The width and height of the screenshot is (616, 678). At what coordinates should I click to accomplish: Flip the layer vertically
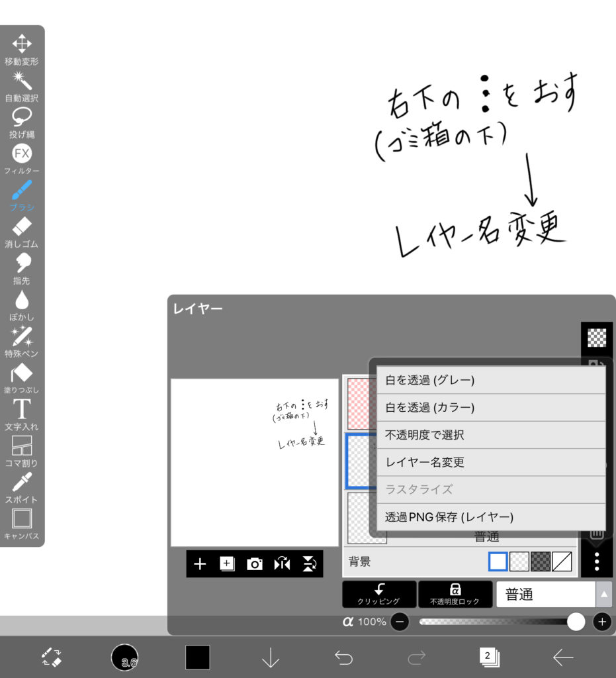309,564
